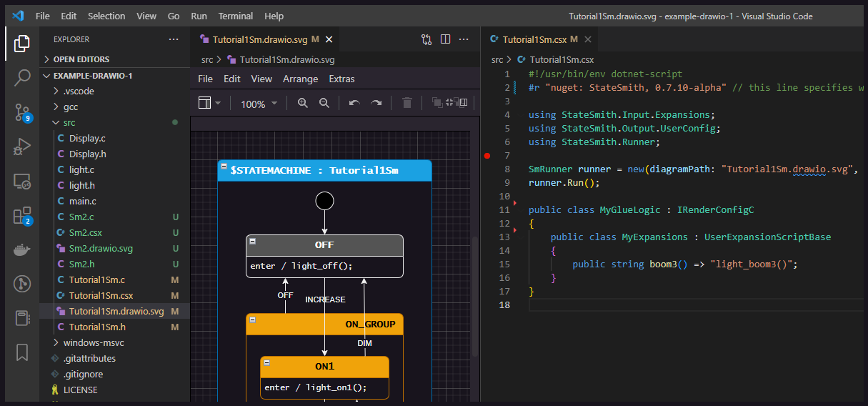Image resolution: width=868 pixels, height=406 pixels.
Task: Expand the windows-msvc folder
Action: pos(114,342)
